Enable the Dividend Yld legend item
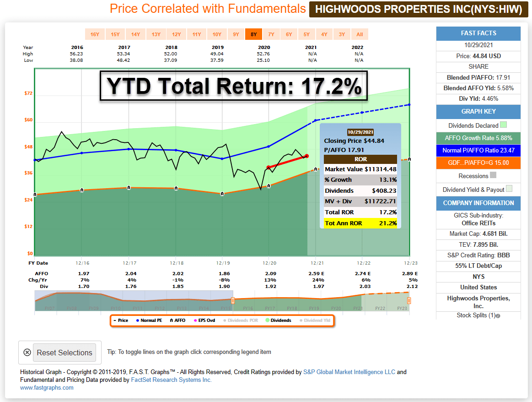The width and height of the screenshot is (532, 402). [x=315, y=321]
